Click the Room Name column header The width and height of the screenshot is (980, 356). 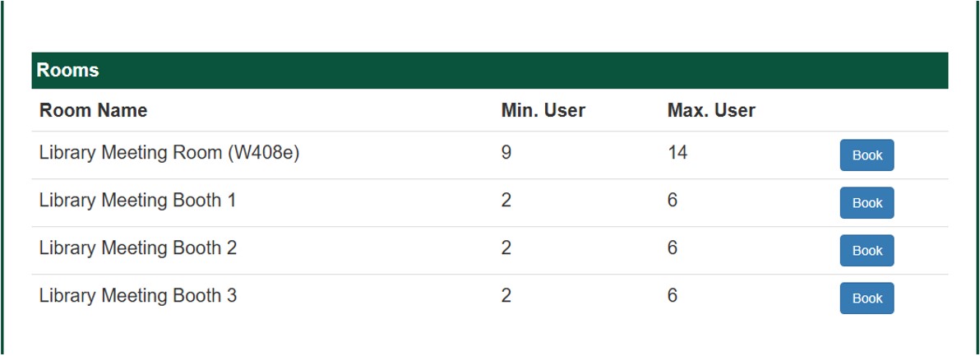pyautogui.click(x=94, y=110)
